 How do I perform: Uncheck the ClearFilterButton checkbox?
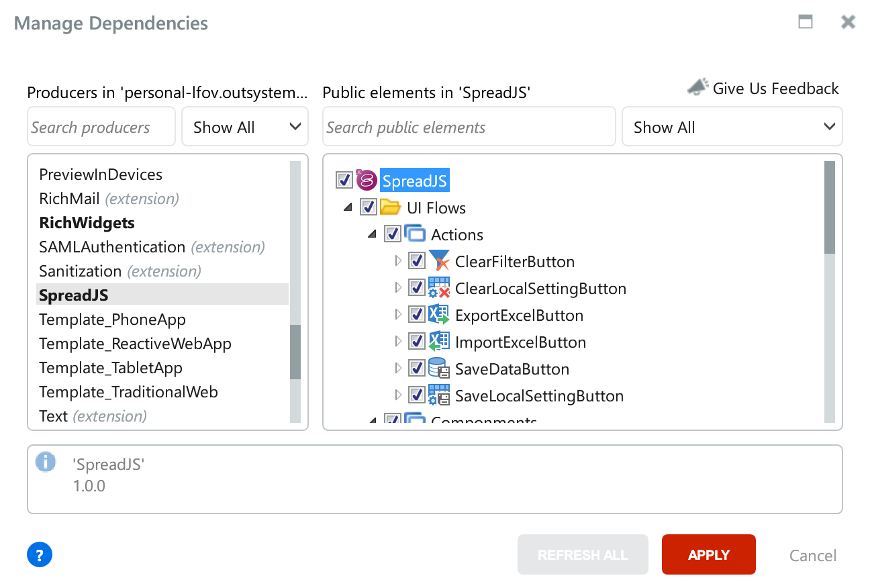click(417, 261)
